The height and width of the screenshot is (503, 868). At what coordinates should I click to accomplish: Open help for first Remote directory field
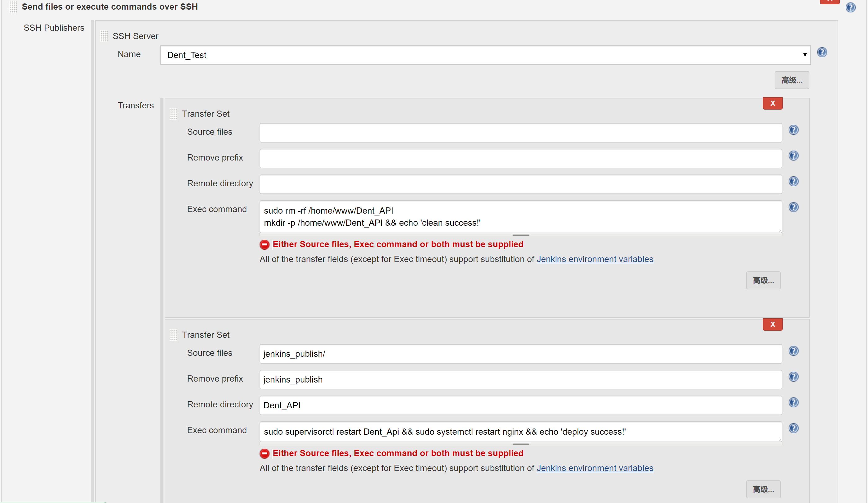point(793,182)
